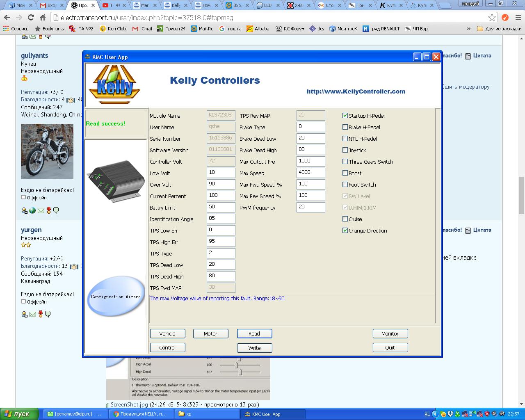Open the Приват24 bookmark

click(x=171, y=29)
